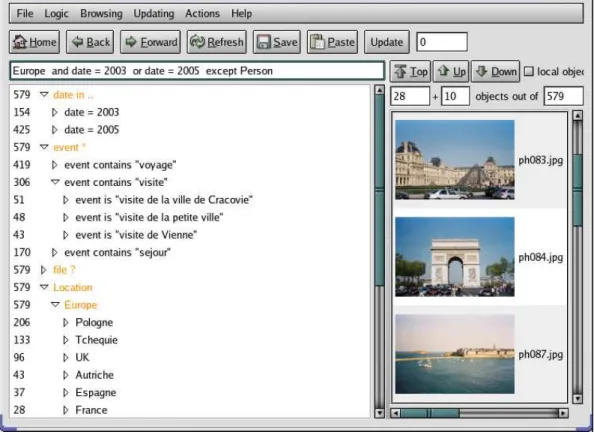Expand the France node
Viewport: 594px width, 435px height.
pyautogui.click(x=66, y=410)
